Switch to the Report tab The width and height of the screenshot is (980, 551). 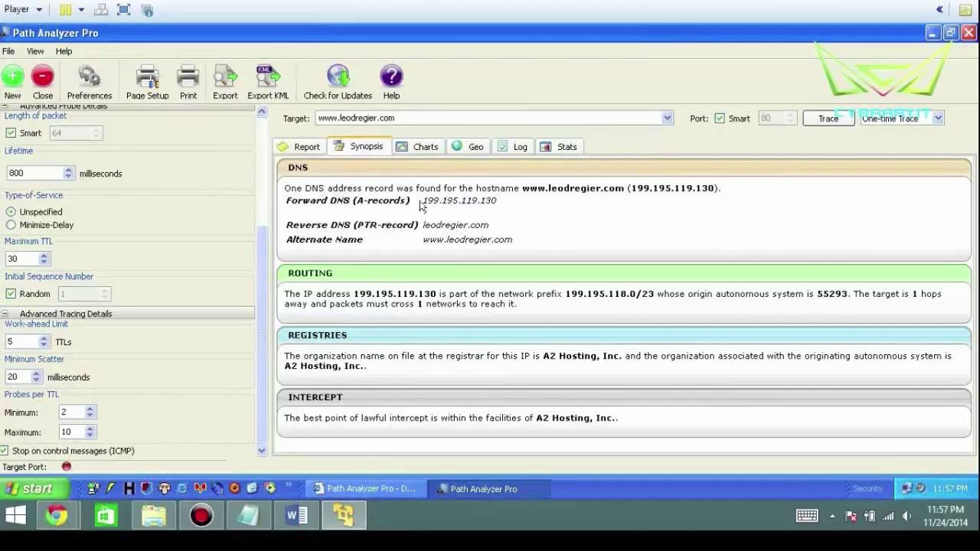click(299, 146)
